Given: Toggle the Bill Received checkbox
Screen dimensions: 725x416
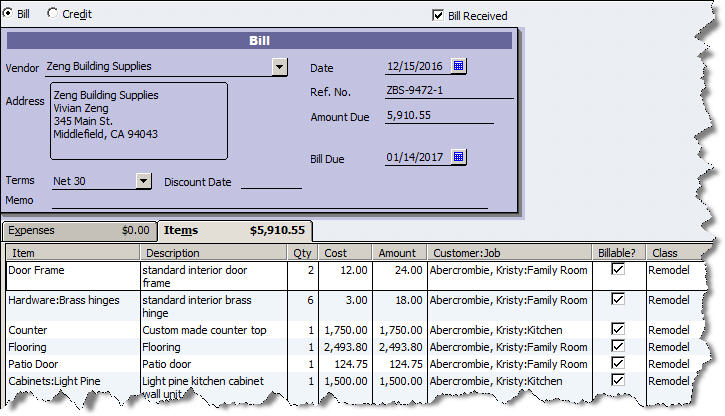Looking at the screenshot, I should [x=437, y=16].
